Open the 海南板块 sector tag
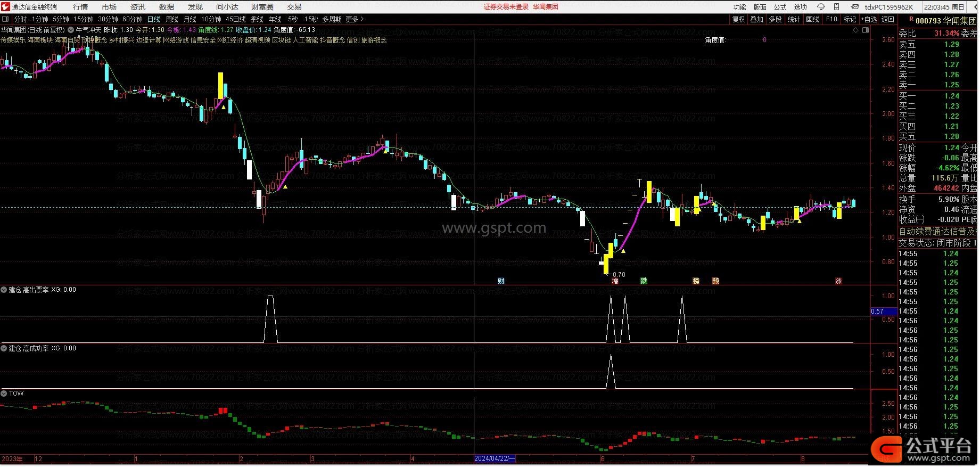980x467 pixels. 40,40
